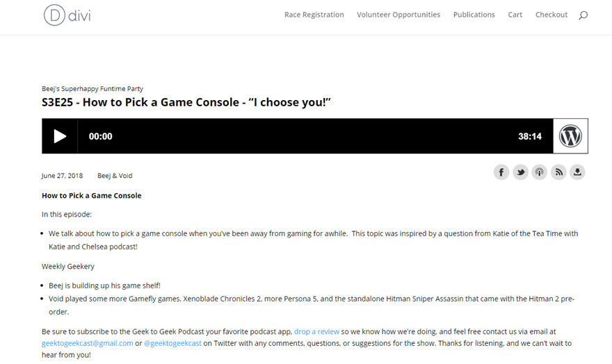The image size is (612, 364).
Task: Play the podcast episode
Action: tap(60, 136)
